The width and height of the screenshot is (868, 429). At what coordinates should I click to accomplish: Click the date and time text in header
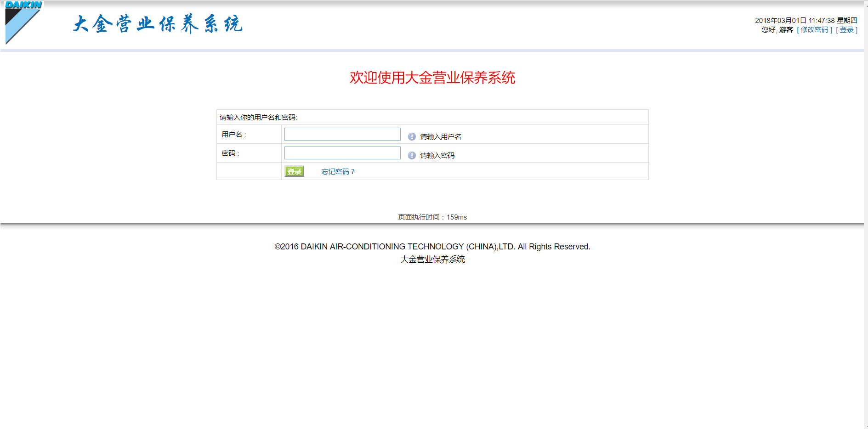coord(806,21)
